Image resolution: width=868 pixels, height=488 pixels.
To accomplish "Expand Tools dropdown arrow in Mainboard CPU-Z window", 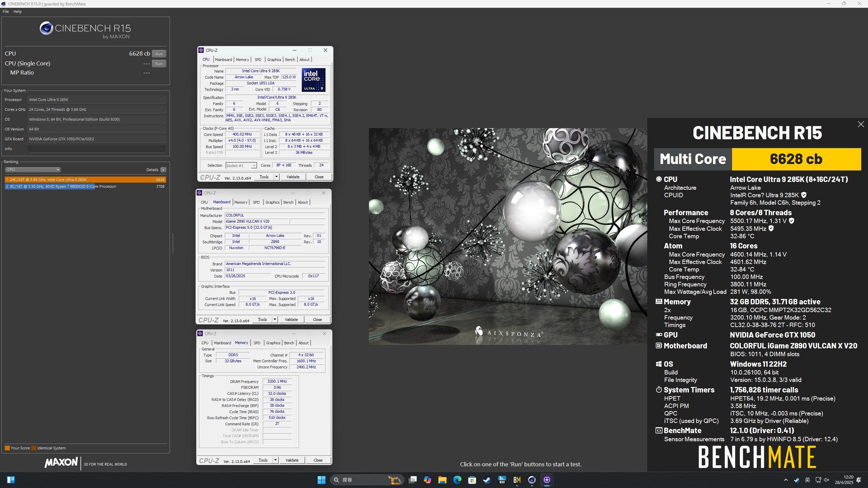I will 275,320.
